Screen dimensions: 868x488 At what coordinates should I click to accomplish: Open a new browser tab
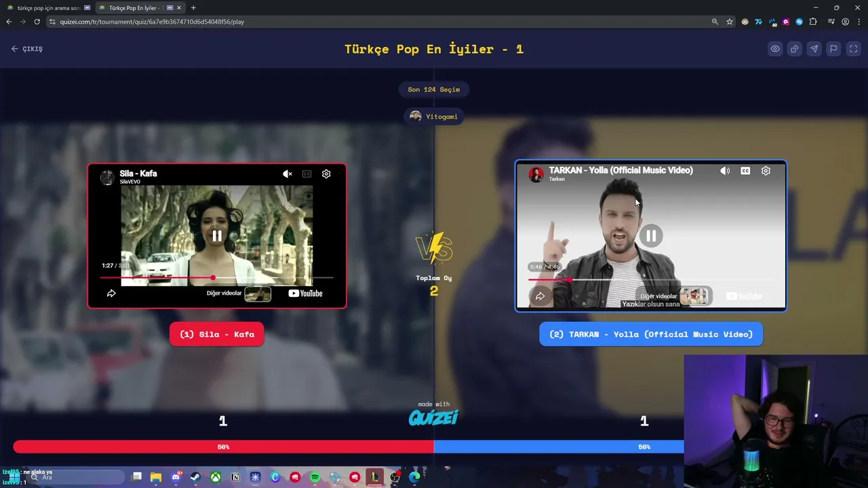click(x=193, y=8)
